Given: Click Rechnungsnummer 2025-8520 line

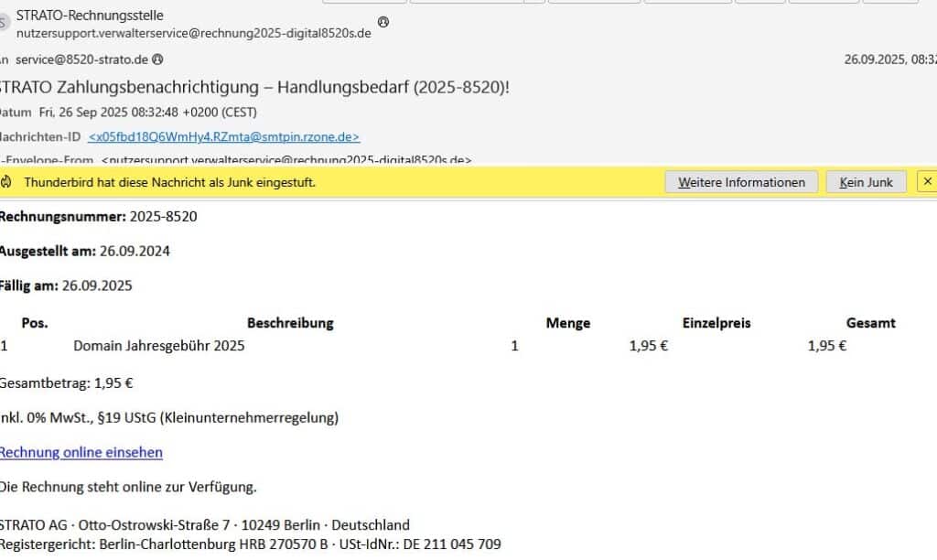Looking at the screenshot, I should pyautogui.click(x=98, y=216).
